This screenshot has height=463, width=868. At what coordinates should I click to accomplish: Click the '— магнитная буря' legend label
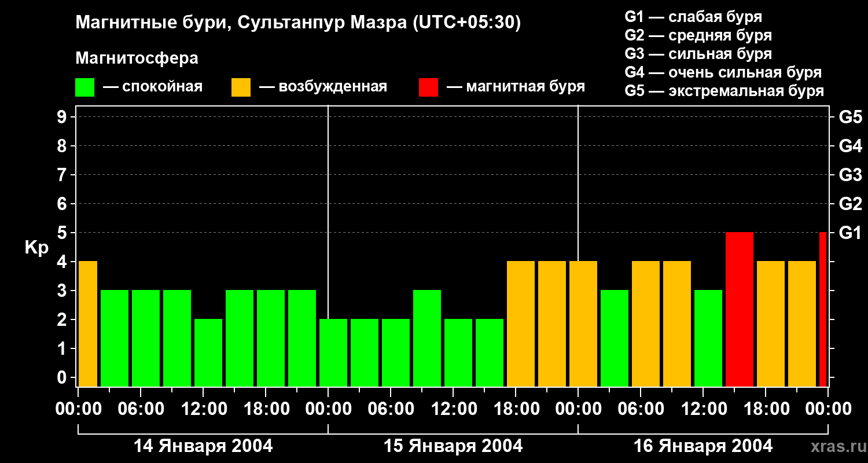click(x=516, y=87)
